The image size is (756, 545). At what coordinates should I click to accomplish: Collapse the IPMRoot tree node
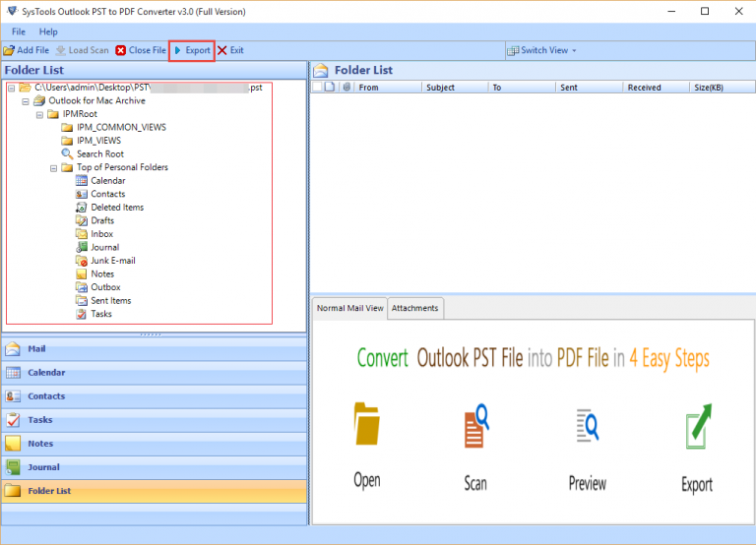coord(40,114)
